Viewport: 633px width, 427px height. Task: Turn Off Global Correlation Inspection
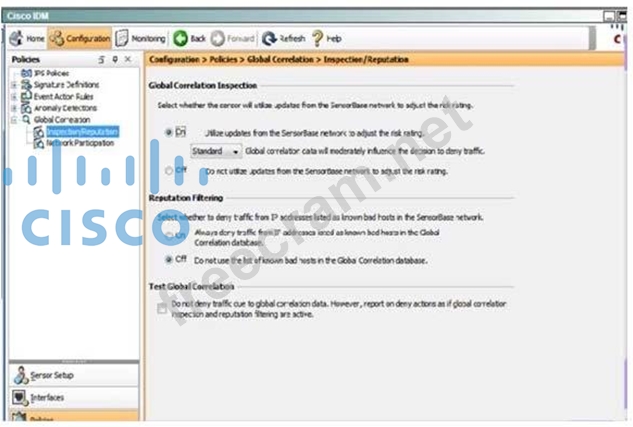168,171
